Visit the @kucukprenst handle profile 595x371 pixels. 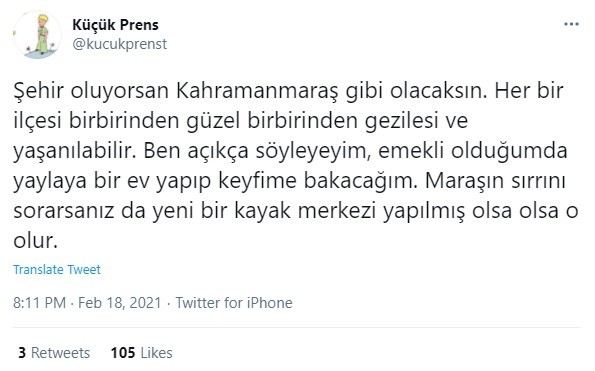click(x=120, y=44)
